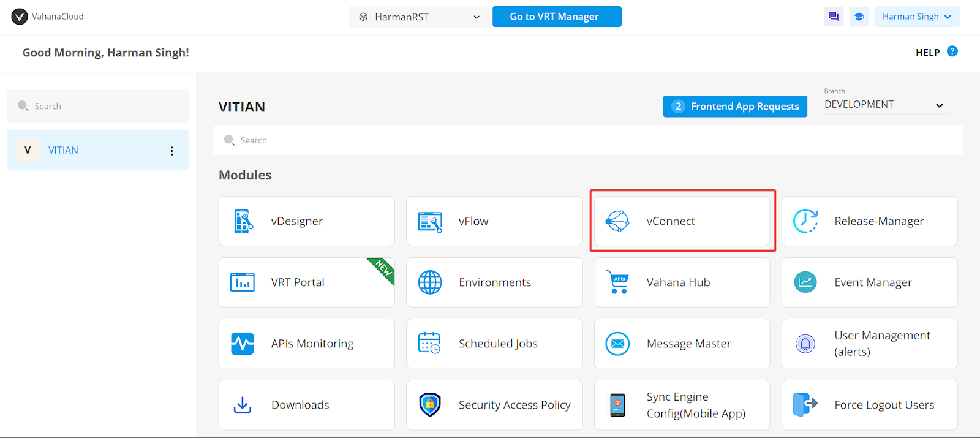Viewport: 980px width, 438px height.
Task: Click the Release-Manager clock icon
Action: (805, 221)
